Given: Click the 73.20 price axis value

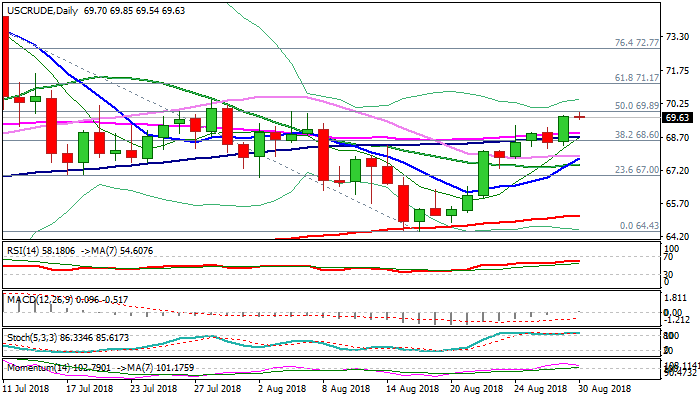Looking at the screenshot, I should pyautogui.click(x=677, y=37).
